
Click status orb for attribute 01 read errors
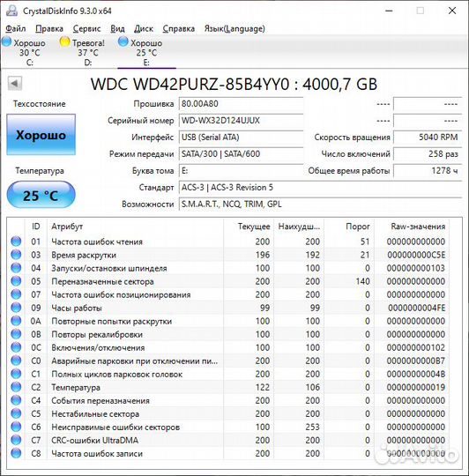[x=16, y=242]
